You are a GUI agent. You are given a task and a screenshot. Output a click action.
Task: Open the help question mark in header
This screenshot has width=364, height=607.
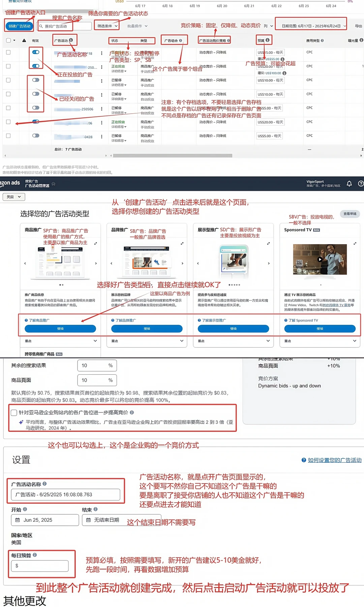(361, 183)
